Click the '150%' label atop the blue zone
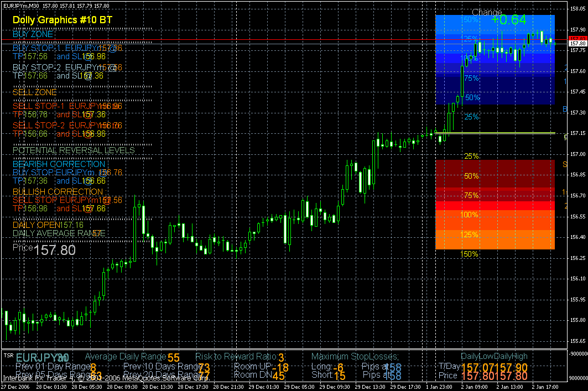The width and height of the screenshot is (588, 391). [470, 19]
